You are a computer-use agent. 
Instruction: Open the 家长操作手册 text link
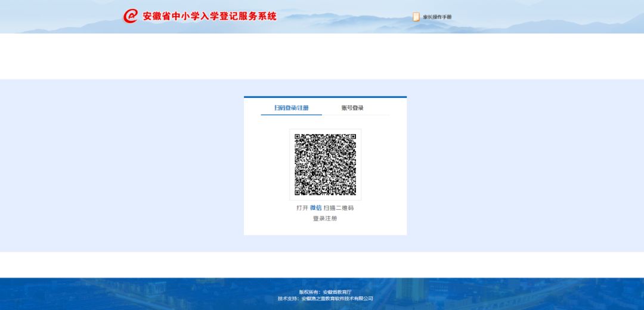[x=437, y=17]
